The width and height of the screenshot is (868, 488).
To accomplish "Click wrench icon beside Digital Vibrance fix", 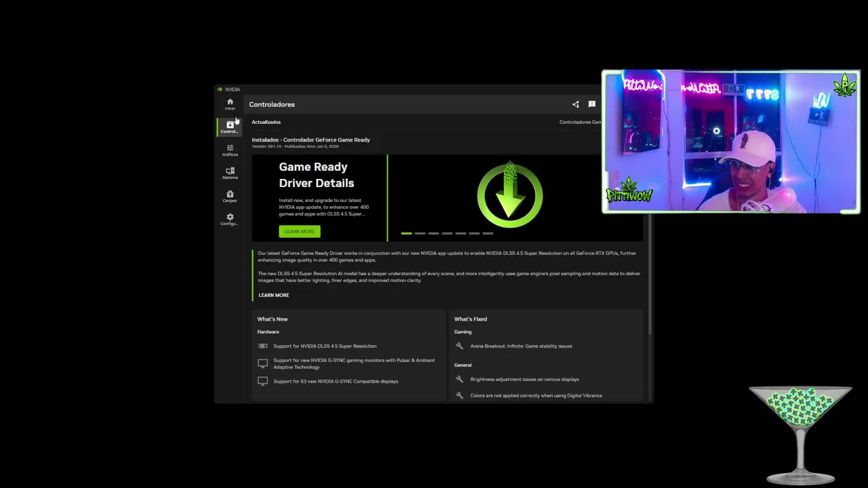I will [460, 395].
